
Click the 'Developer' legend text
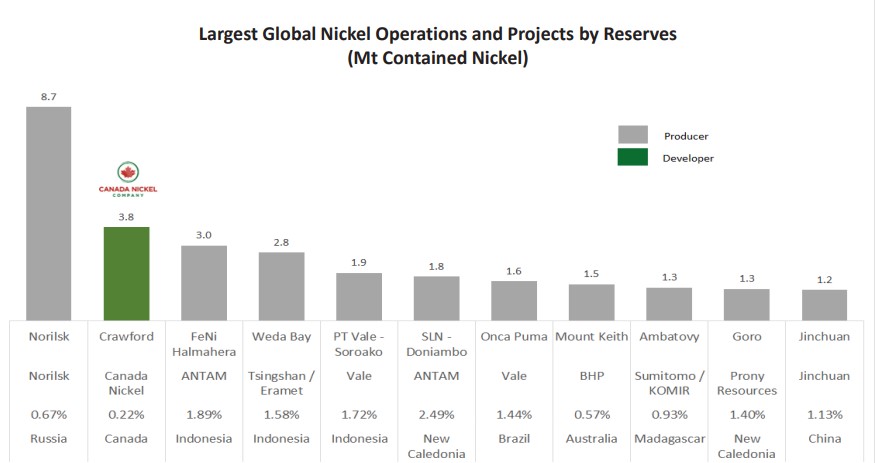tap(689, 158)
